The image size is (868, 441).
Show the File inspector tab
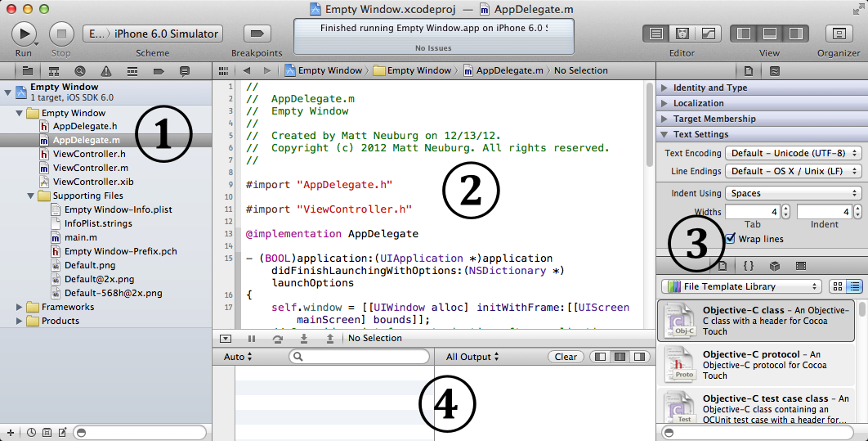pyautogui.click(x=749, y=71)
